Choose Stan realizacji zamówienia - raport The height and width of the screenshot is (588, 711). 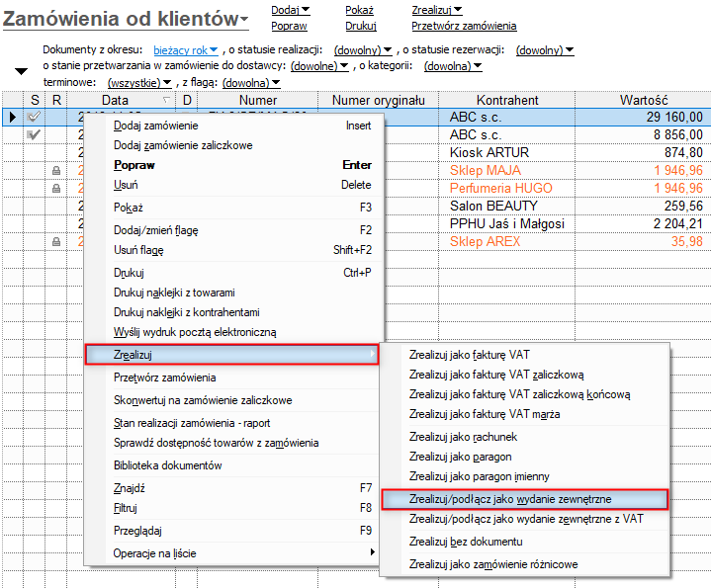[232, 423]
